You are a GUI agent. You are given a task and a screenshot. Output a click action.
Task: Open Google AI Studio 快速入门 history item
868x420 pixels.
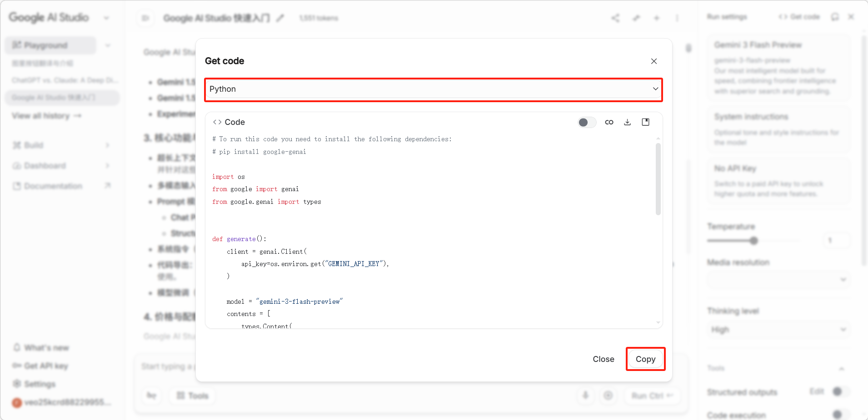point(62,98)
